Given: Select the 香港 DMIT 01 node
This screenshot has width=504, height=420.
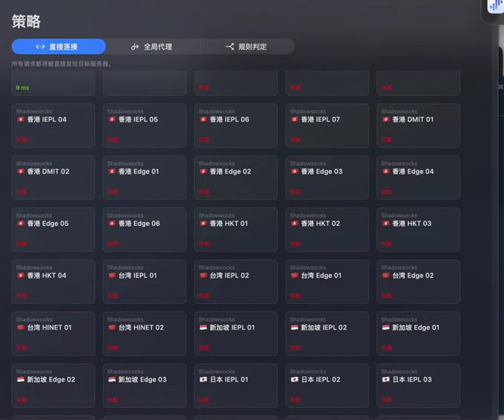Looking at the screenshot, I should (419, 126).
